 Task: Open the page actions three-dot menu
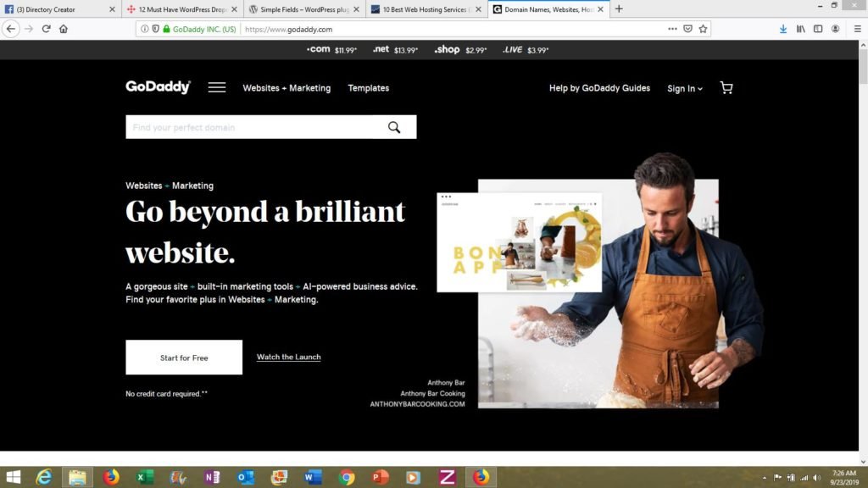click(x=672, y=29)
